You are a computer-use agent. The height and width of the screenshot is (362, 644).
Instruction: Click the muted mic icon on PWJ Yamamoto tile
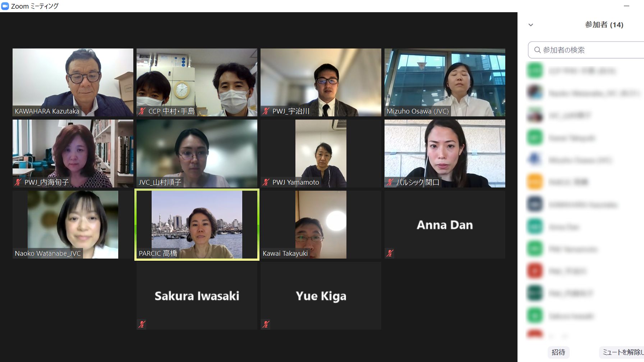coord(266,182)
